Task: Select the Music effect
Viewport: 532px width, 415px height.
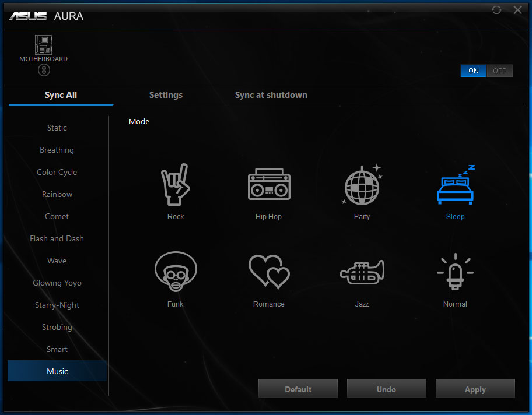Action: pyautogui.click(x=57, y=371)
